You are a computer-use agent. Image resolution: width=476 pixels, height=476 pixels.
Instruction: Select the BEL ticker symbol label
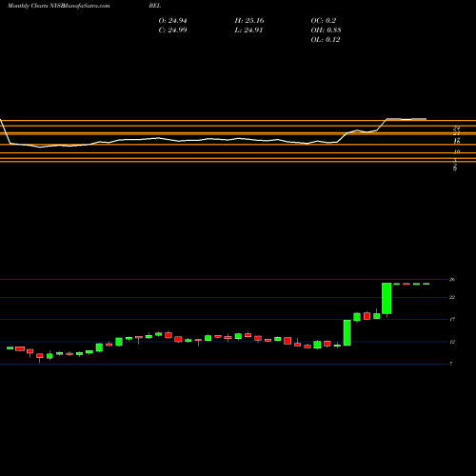coord(155,6)
